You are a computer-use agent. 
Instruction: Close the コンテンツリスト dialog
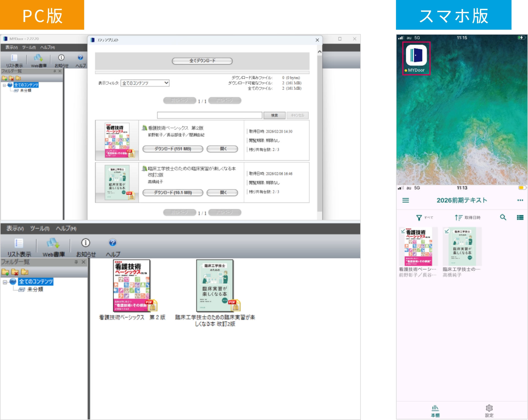tap(317, 40)
